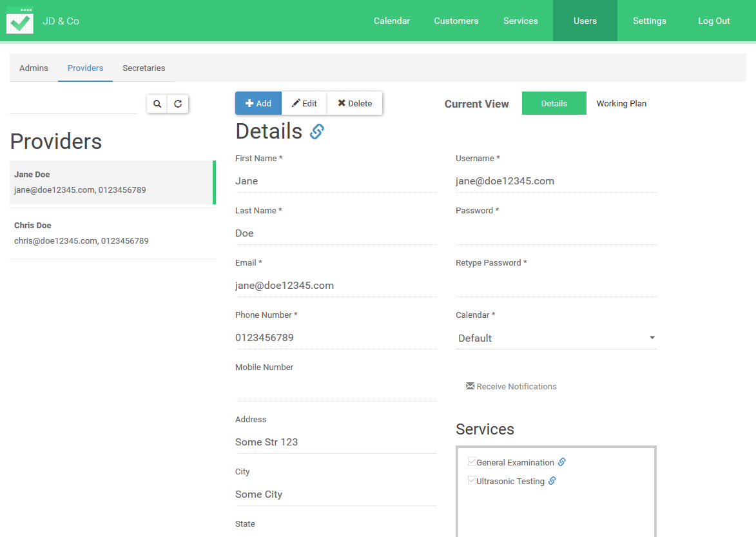Switch to the Admins tab

tap(34, 68)
